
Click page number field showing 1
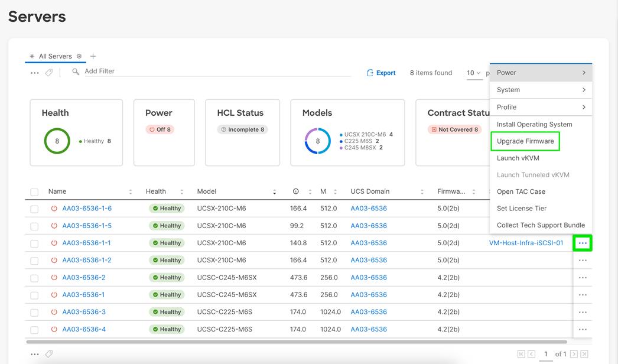pos(546,354)
